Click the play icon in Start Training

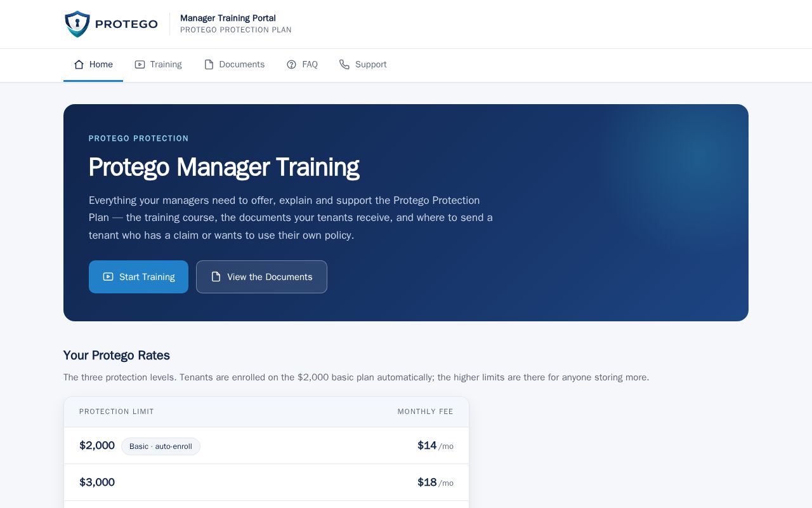point(108,277)
